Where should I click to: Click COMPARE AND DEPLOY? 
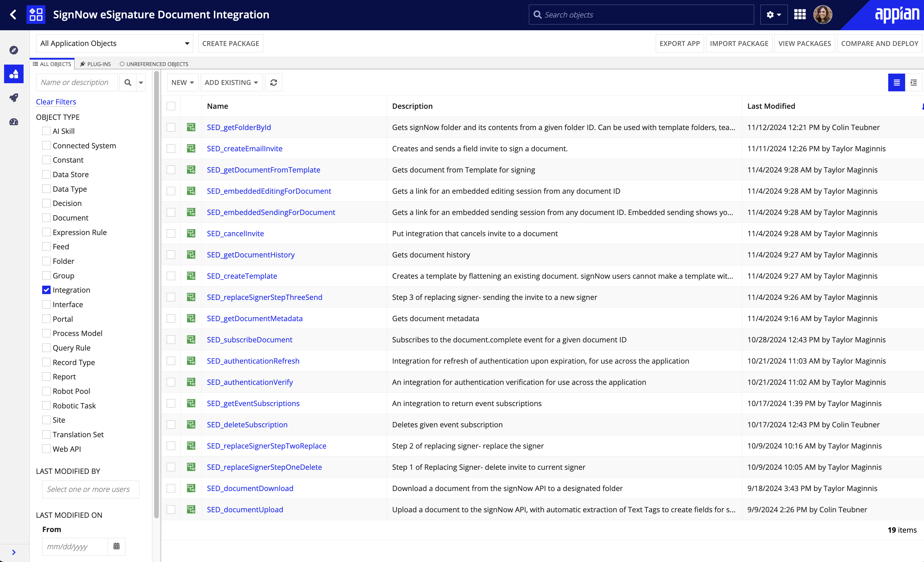(x=879, y=44)
